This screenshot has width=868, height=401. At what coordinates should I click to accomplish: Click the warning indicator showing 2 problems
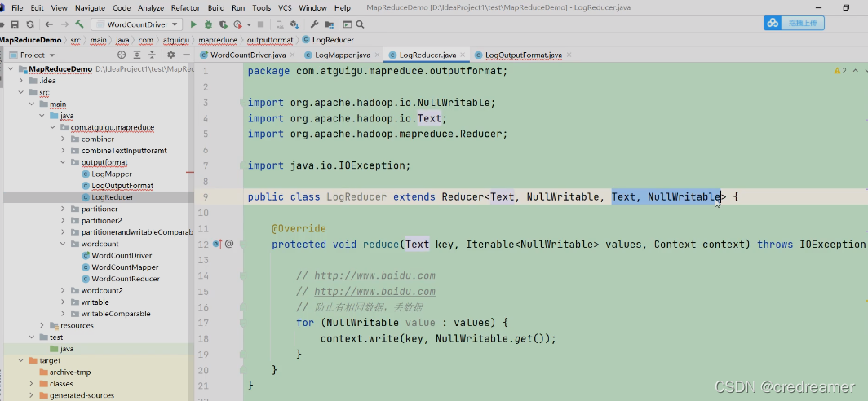[840, 71]
